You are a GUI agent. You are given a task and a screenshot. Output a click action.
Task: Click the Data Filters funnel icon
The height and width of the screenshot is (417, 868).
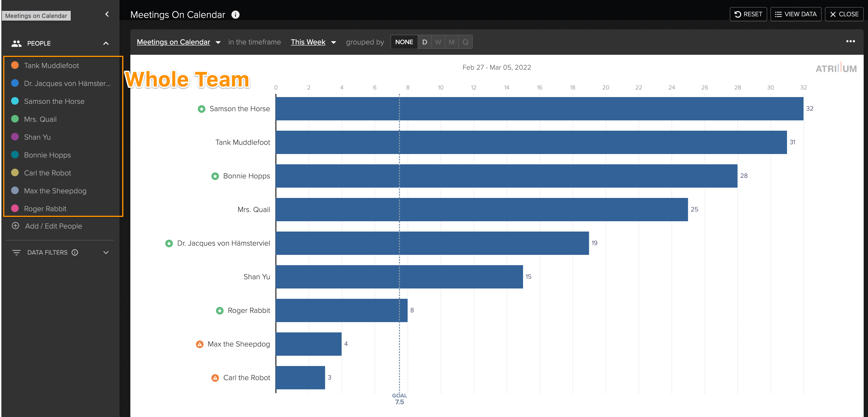click(16, 252)
